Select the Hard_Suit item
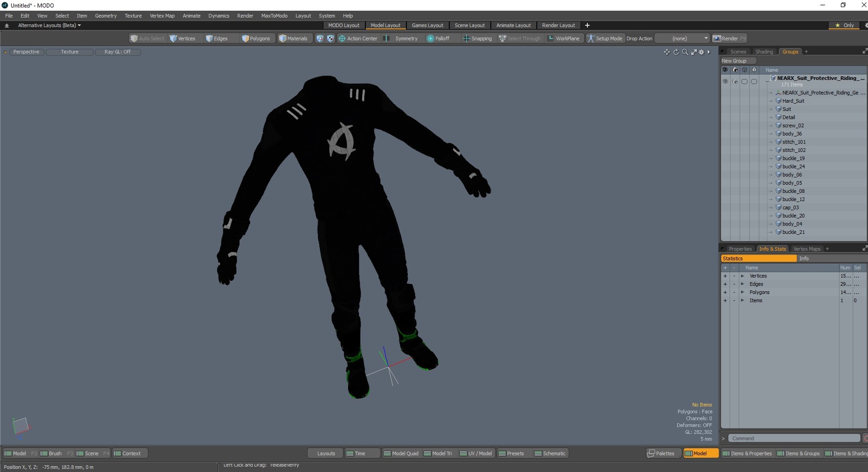The height and width of the screenshot is (472, 868). pos(793,101)
